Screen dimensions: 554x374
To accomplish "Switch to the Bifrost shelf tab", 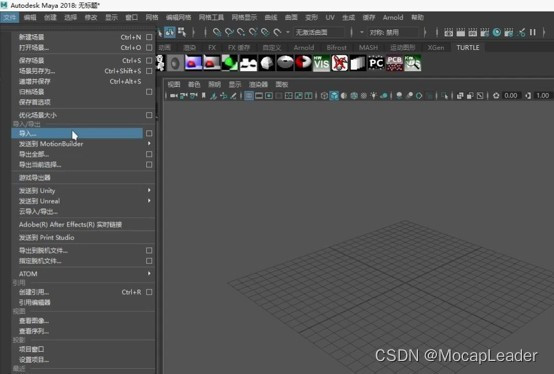I will click(336, 47).
